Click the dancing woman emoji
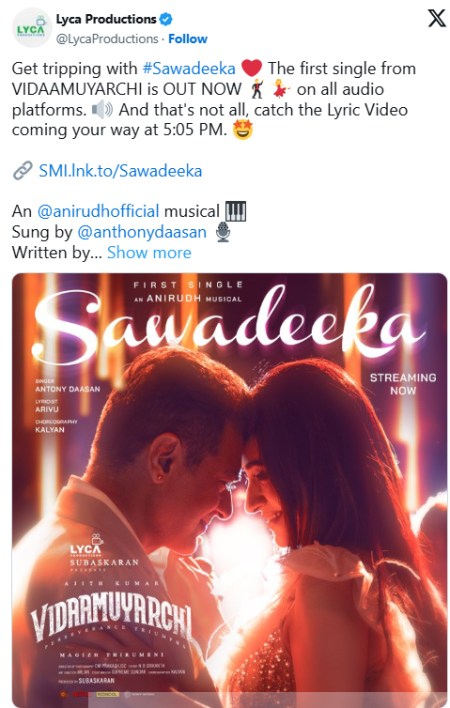 click(x=281, y=88)
